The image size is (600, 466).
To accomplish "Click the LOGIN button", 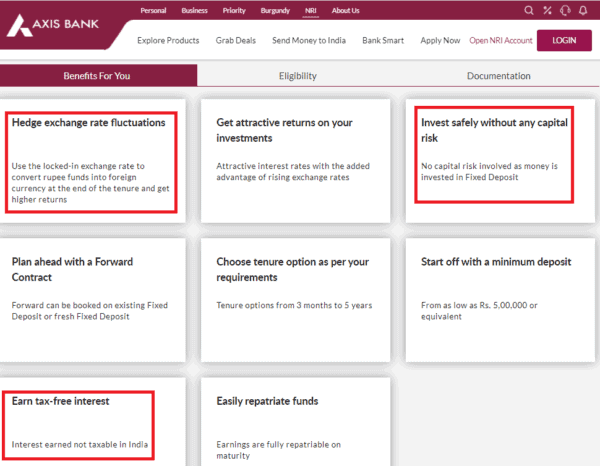I will (x=564, y=40).
